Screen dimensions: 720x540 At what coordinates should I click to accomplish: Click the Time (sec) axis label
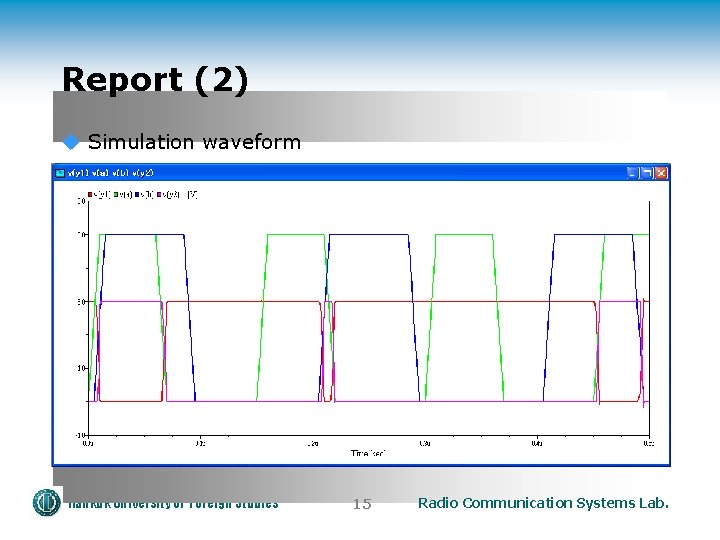(368, 453)
